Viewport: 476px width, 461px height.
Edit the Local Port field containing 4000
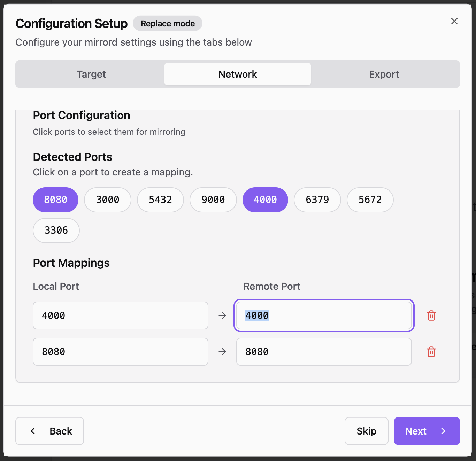[x=120, y=315]
